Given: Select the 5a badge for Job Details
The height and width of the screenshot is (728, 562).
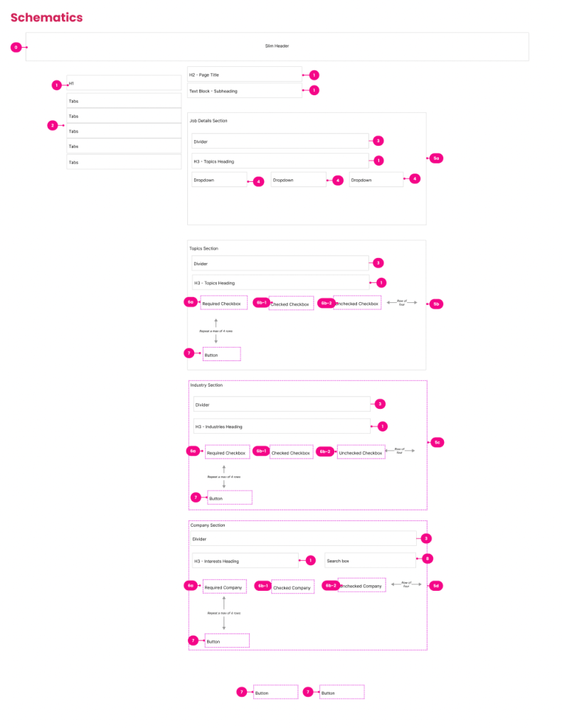Looking at the screenshot, I should point(436,158).
